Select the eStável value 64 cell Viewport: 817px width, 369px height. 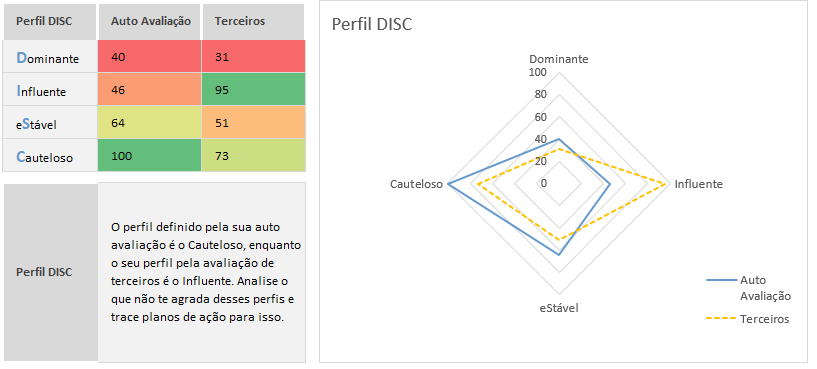[149, 122]
